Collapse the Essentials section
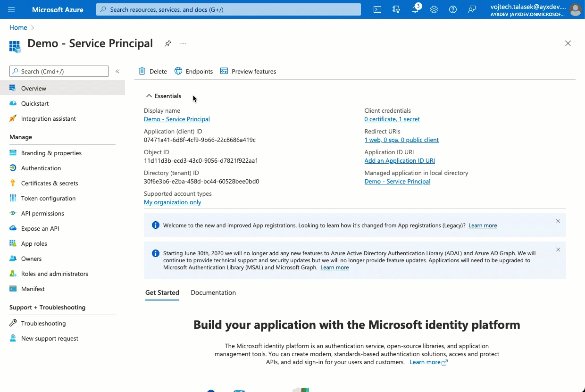 point(149,96)
